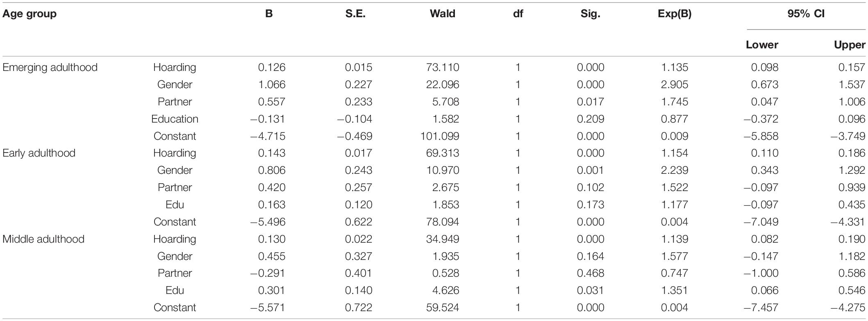Screen dimensions: 868x321
Task: Click the Sig. value 0.468
Action: point(591,273)
